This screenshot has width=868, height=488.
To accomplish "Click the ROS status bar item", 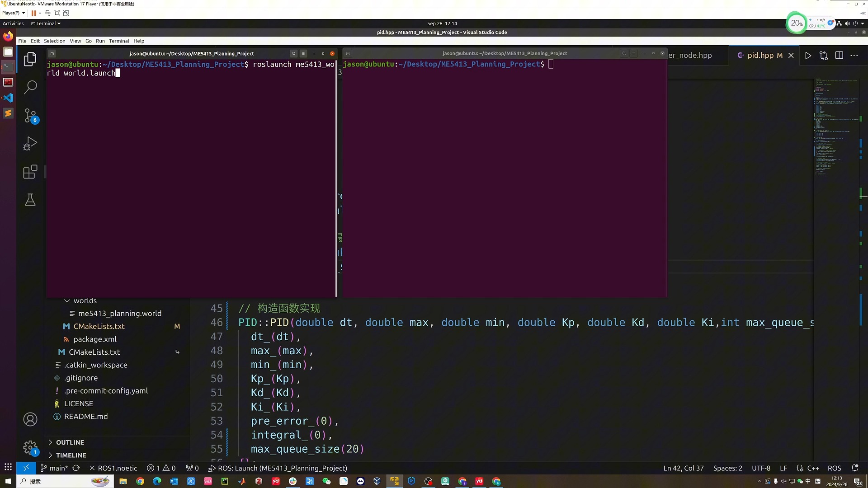I will (x=834, y=468).
